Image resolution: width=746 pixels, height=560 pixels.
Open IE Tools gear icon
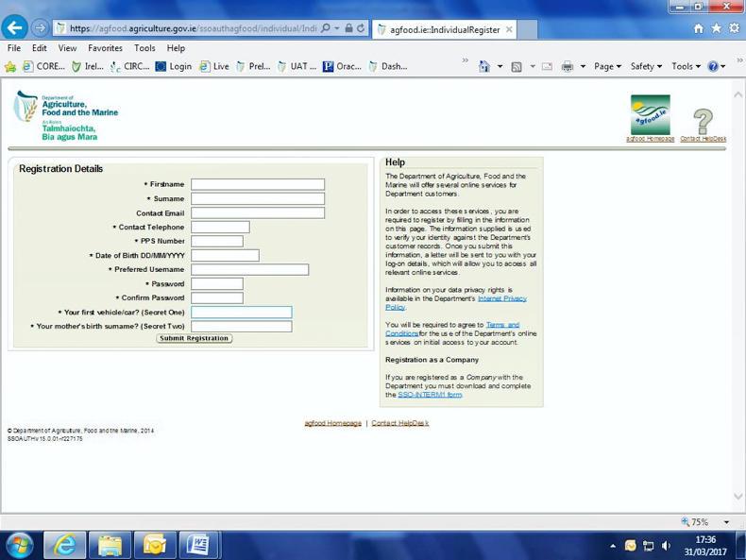click(x=734, y=29)
